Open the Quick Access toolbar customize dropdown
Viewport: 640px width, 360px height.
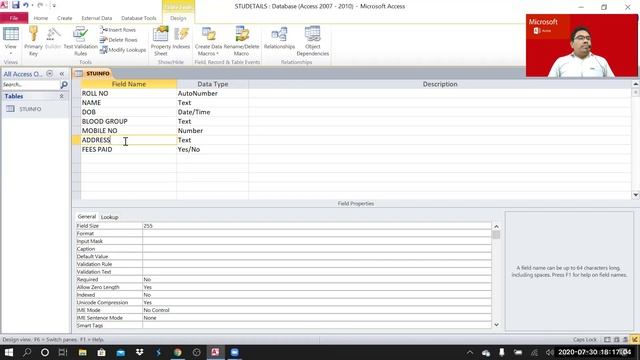tap(54, 6)
